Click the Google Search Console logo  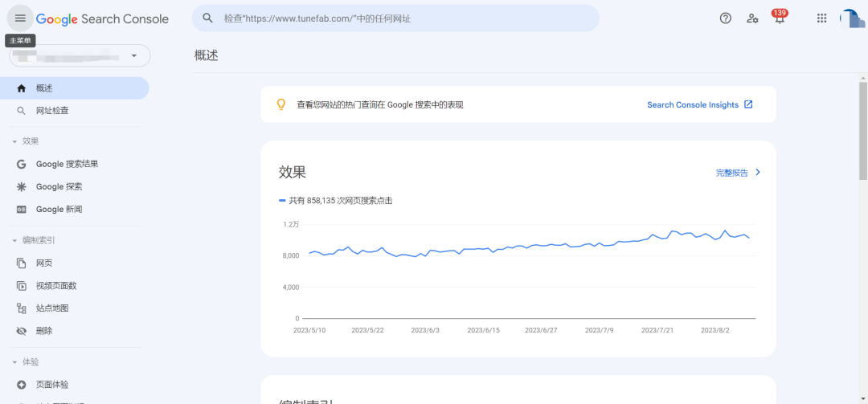(102, 18)
